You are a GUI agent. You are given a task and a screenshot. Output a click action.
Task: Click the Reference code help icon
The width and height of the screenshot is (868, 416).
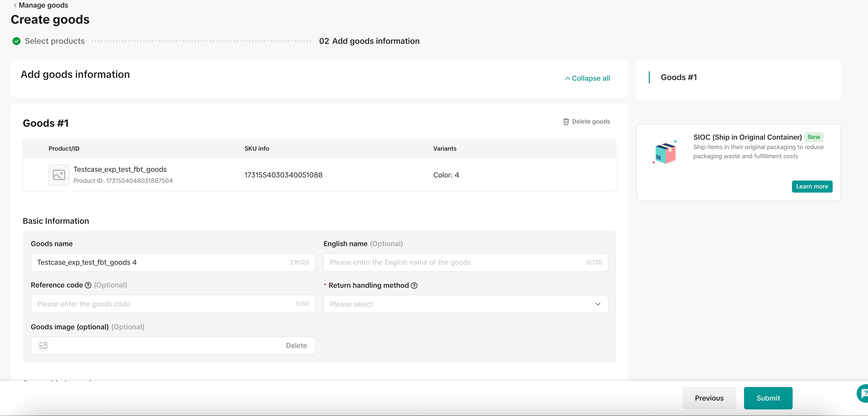[x=88, y=286]
